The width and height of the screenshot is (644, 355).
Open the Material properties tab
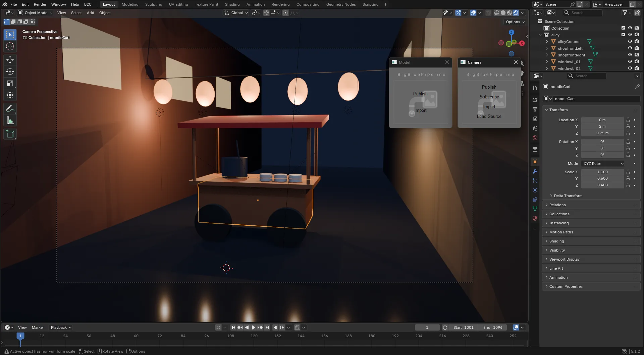coord(535,218)
